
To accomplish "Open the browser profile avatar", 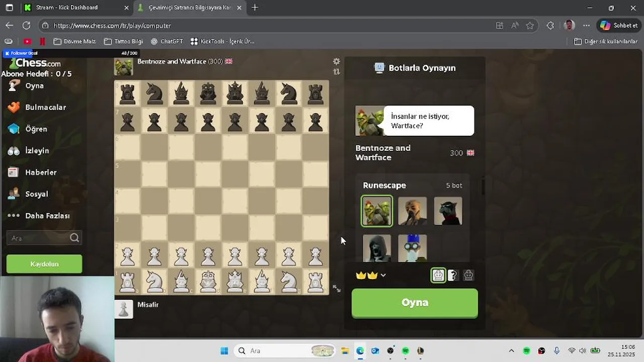I will (570, 25).
